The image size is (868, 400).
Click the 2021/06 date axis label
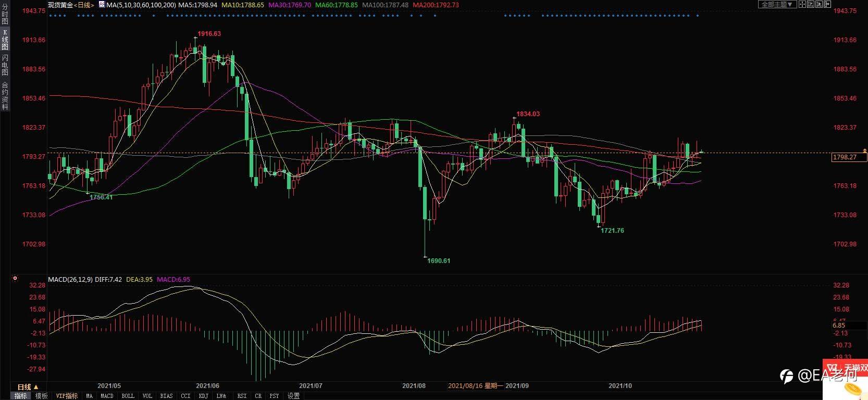coord(207,386)
